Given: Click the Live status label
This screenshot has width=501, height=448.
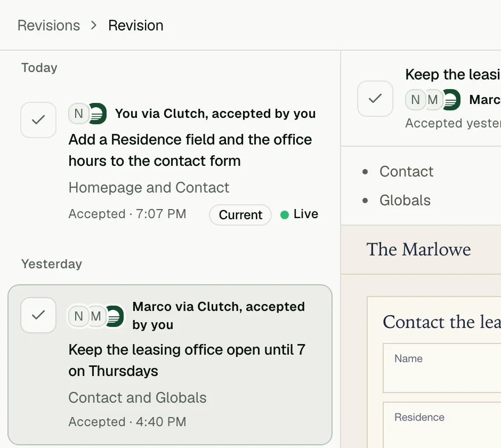Looking at the screenshot, I should click(x=306, y=214).
